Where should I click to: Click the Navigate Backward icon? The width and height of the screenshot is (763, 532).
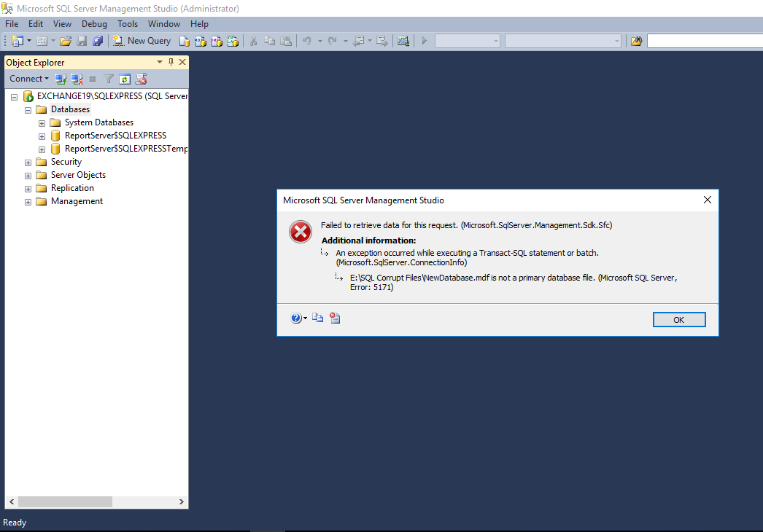359,41
